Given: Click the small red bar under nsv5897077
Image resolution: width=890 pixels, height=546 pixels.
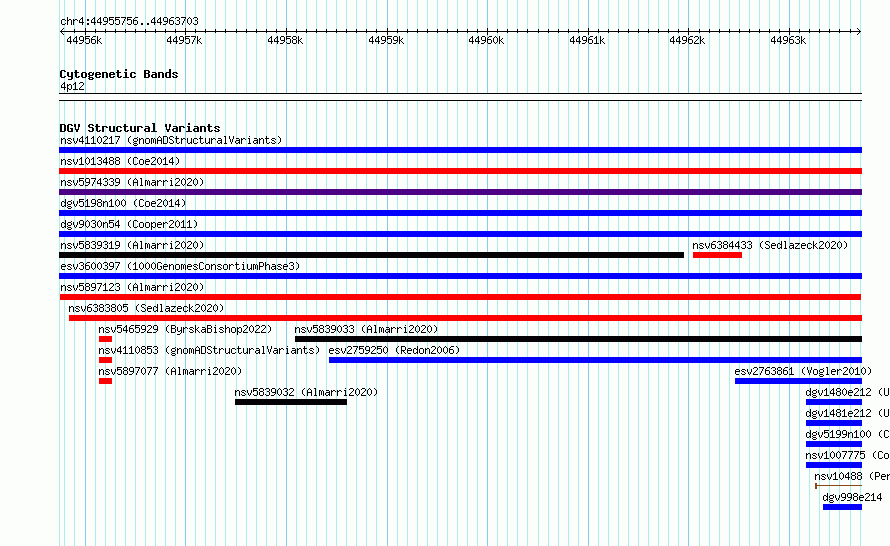Looking at the screenshot, I should (105, 381).
